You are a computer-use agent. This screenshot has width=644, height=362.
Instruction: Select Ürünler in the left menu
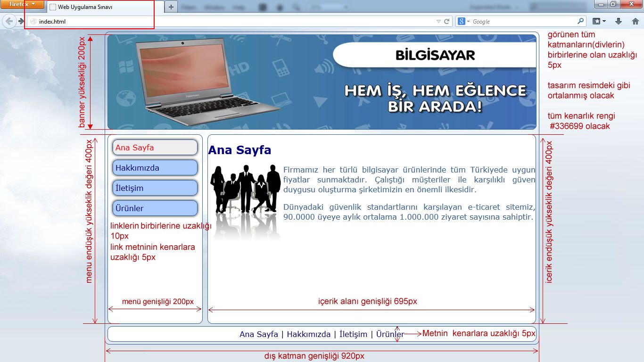(155, 208)
